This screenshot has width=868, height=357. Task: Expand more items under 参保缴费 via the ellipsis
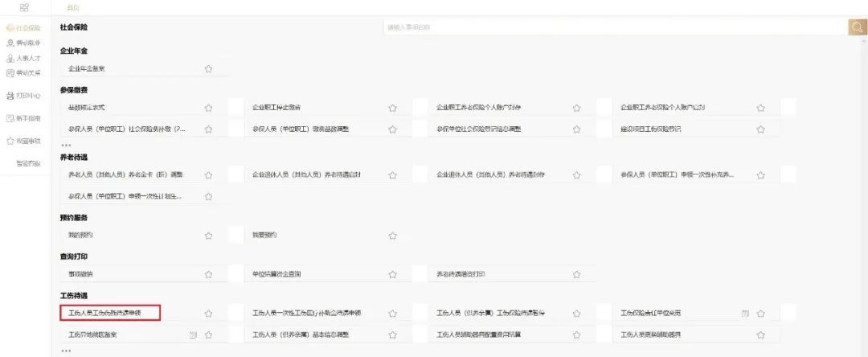point(66,145)
